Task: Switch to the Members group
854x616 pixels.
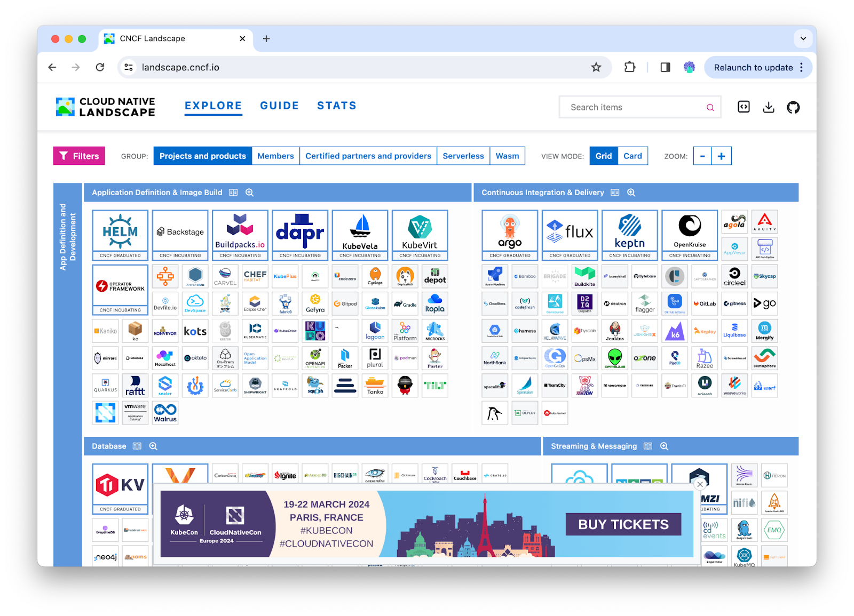Action: click(x=275, y=156)
